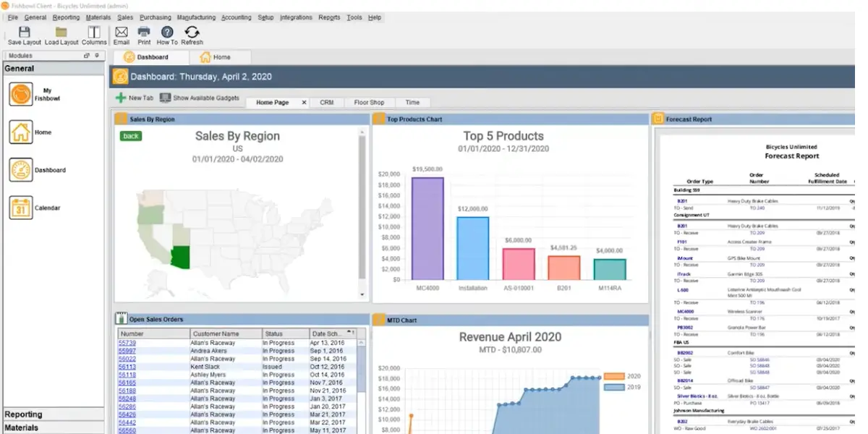The width and height of the screenshot is (868, 434).
Task: Undock the Modules panel with restore icon
Action: coord(87,56)
